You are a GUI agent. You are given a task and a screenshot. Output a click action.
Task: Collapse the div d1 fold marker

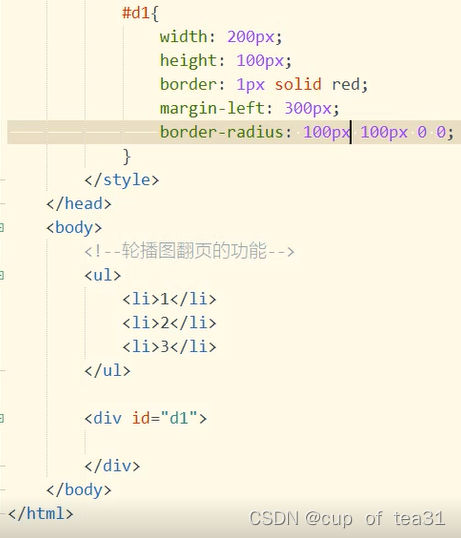[1, 418]
